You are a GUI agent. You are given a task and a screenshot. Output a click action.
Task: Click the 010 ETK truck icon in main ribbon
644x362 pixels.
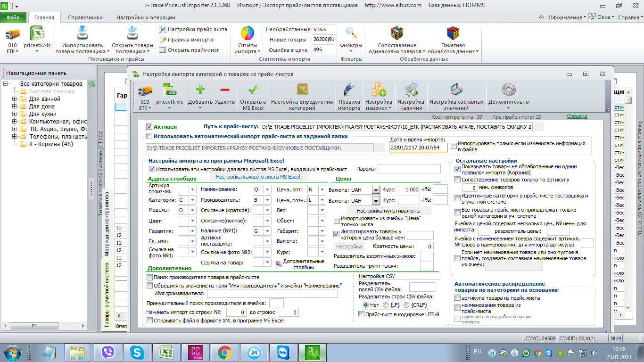[x=12, y=34]
